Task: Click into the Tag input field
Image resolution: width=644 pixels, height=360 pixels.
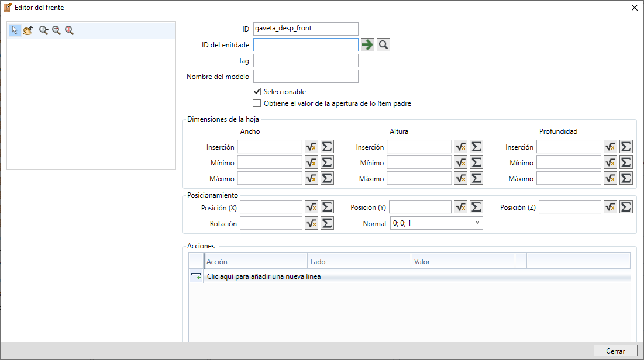Action: pos(305,60)
